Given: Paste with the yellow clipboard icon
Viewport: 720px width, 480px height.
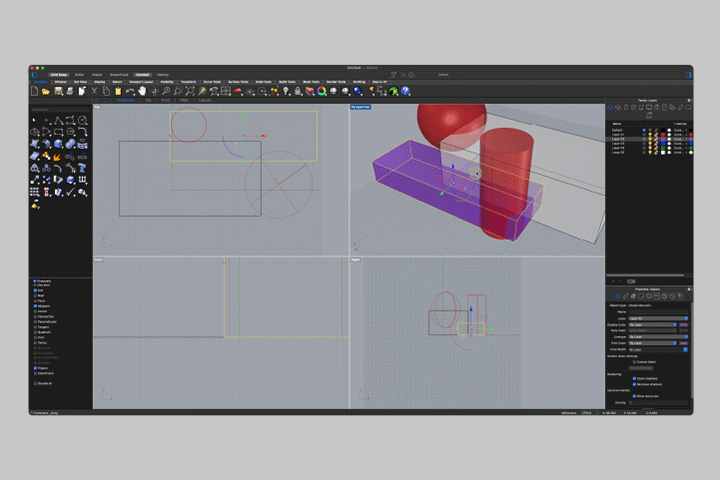Looking at the screenshot, I should [118, 91].
